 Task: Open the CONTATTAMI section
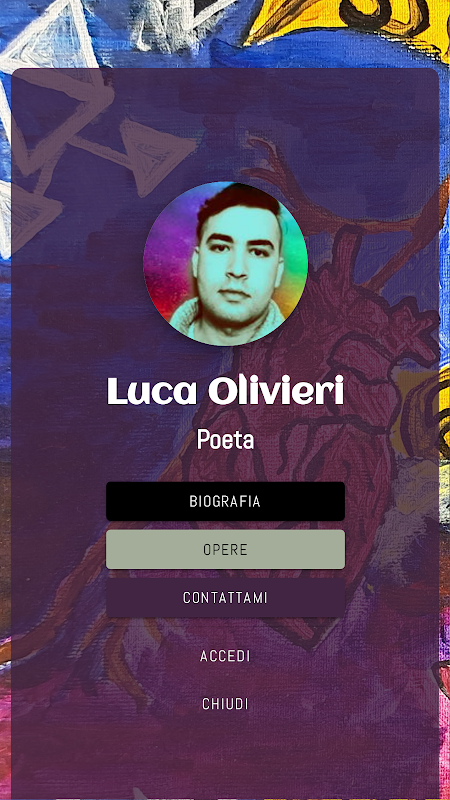tap(226, 597)
